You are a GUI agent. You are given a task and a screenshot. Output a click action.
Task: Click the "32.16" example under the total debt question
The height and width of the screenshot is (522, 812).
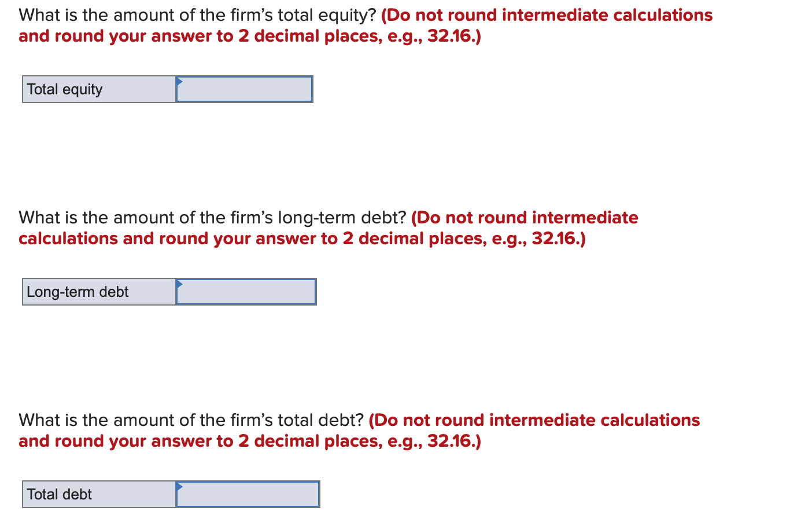[451, 441]
